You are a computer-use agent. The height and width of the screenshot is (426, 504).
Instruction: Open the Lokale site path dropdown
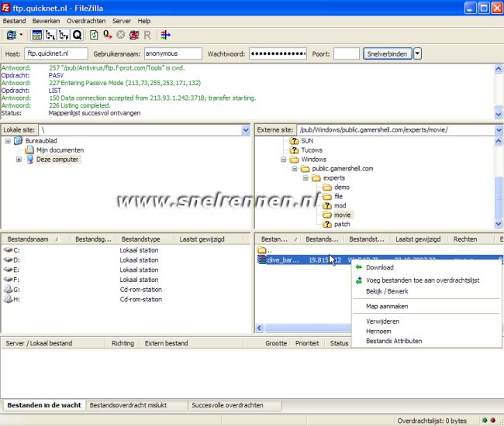[246, 130]
